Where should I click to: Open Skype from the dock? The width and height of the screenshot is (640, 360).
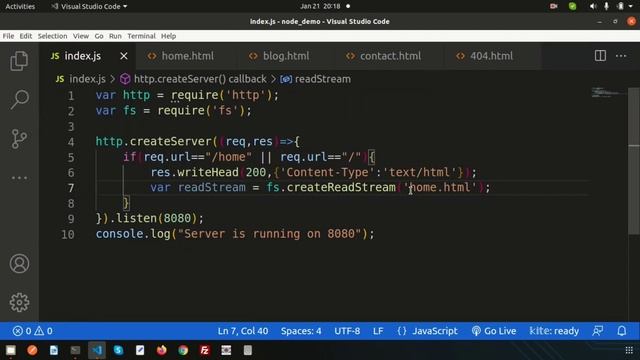click(118, 350)
